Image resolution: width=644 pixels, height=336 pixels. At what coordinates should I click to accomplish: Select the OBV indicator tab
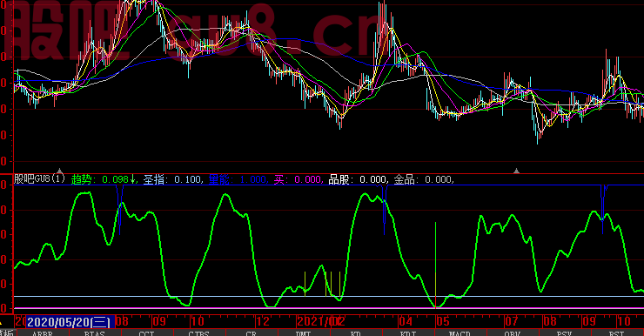point(513,333)
